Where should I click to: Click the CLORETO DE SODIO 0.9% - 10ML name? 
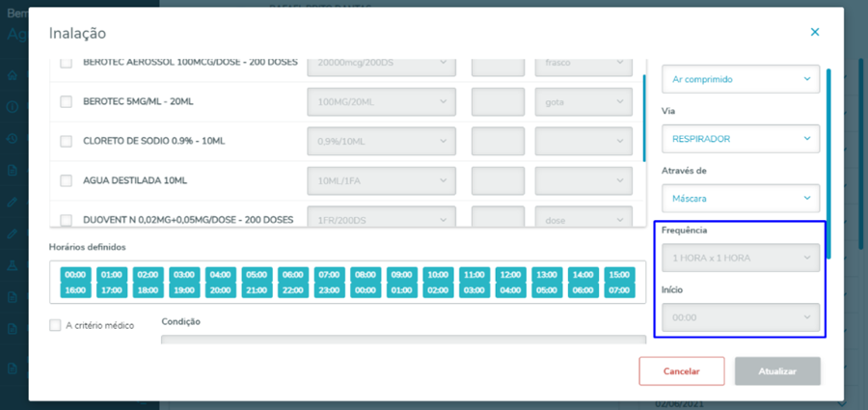click(x=154, y=141)
